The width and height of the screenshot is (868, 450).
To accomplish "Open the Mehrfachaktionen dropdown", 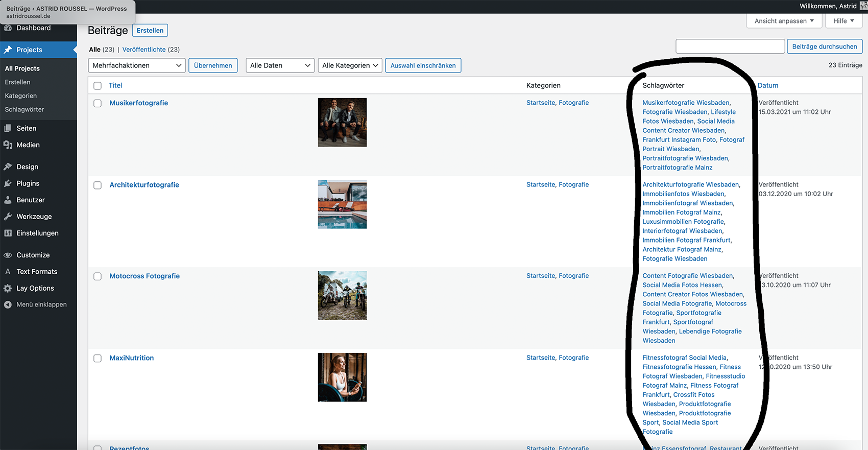I will click(136, 65).
